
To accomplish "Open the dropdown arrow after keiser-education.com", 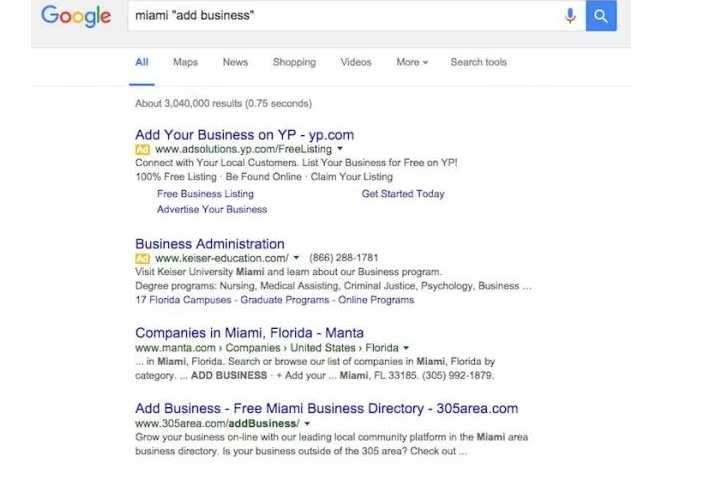I will click(296, 258).
